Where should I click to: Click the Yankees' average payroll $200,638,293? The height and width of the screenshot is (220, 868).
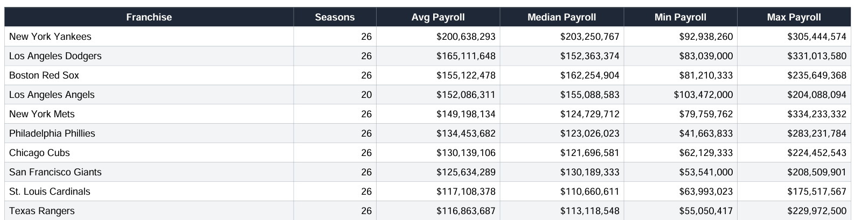point(466,37)
